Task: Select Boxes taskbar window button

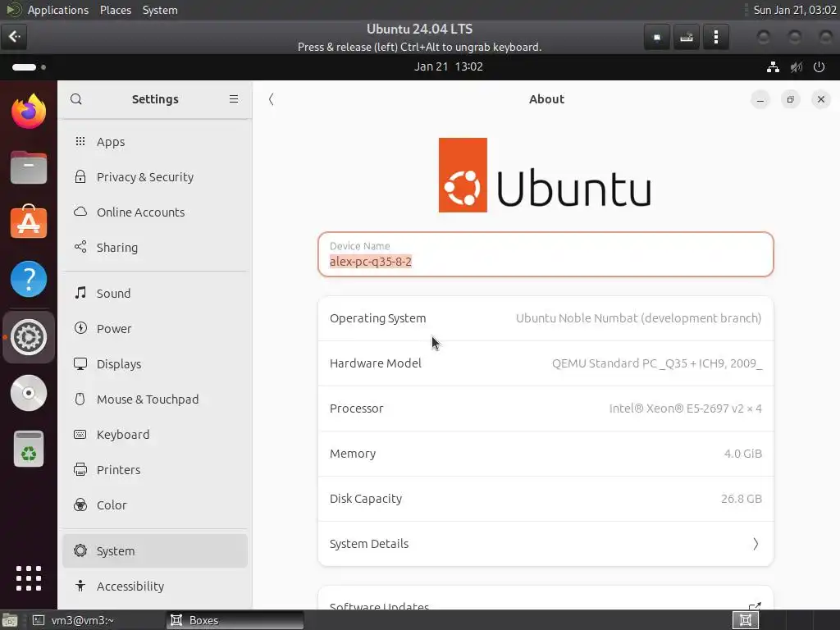Action: pyautogui.click(x=235, y=620)
